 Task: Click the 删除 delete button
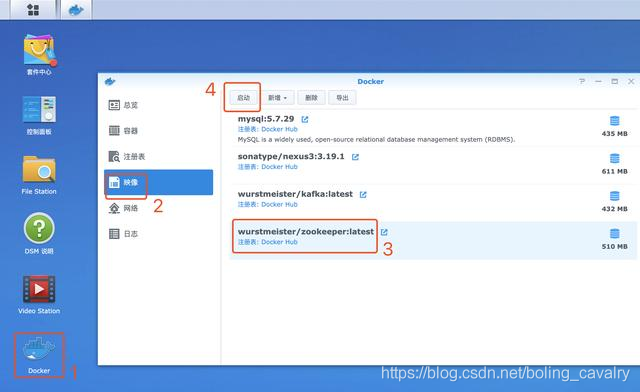click(311, 98)
